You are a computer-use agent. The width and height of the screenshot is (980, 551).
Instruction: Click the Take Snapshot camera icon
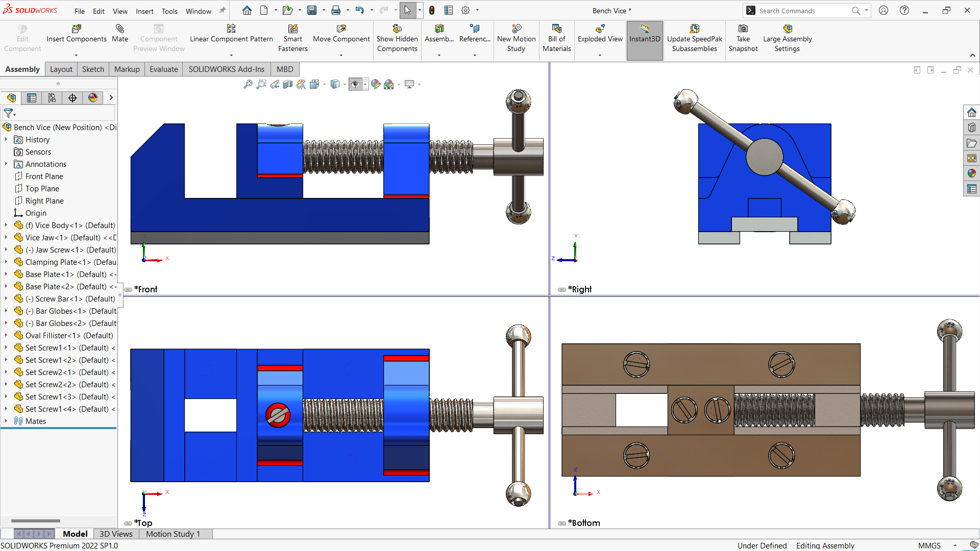pyautogui.click(x=743, y=29)
